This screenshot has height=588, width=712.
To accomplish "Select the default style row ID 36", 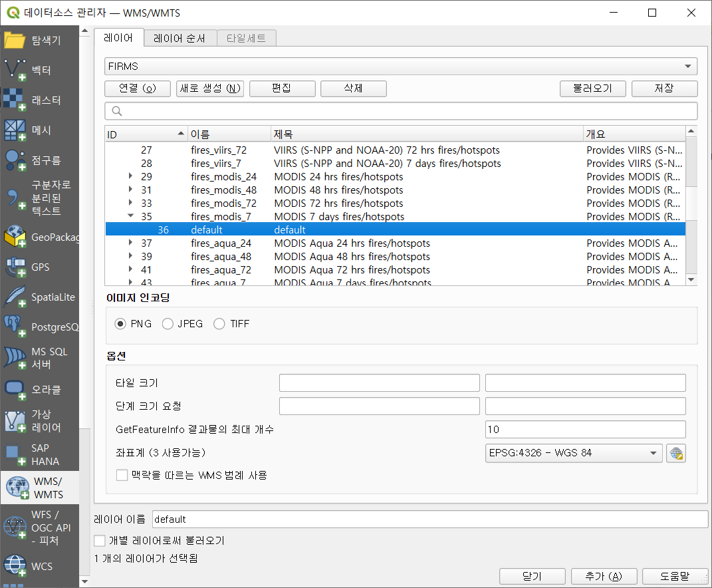I will click(x=395, y=229).
